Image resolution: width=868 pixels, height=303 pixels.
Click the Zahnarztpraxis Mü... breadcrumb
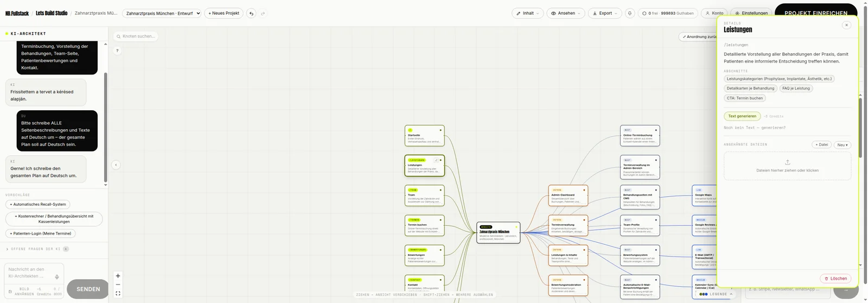(x=96, y=13)
